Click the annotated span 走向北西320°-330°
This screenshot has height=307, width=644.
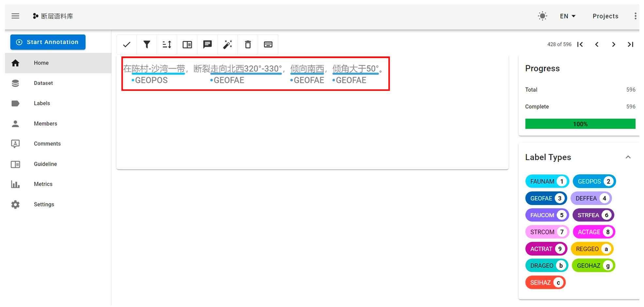click(246, 69)
